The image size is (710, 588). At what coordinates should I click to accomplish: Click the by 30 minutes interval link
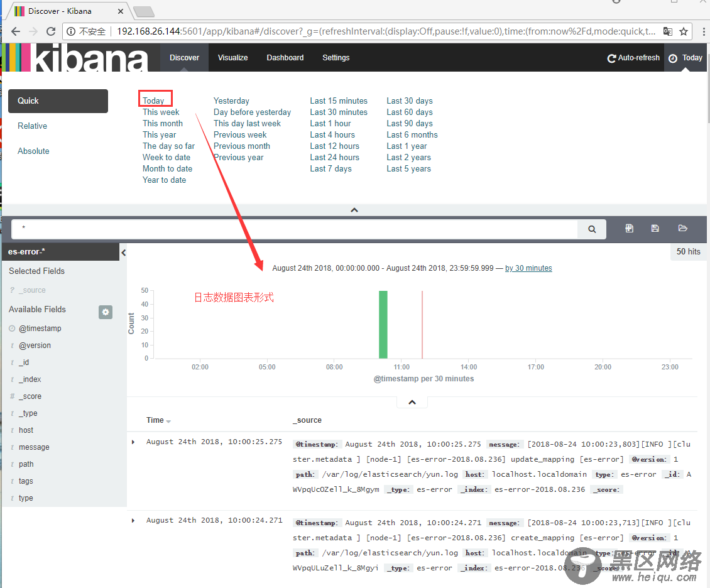528,268
